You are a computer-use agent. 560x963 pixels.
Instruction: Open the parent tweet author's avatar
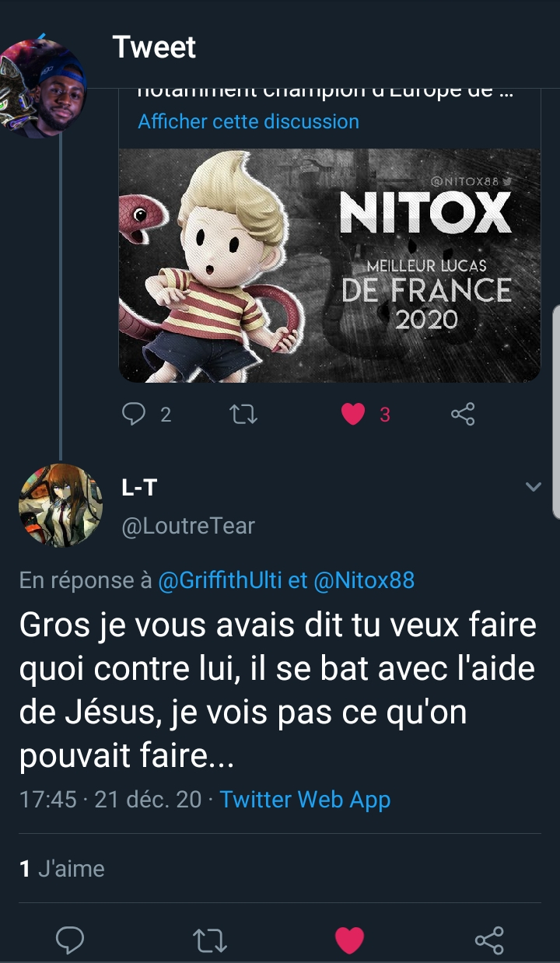[x=43, y=87]
